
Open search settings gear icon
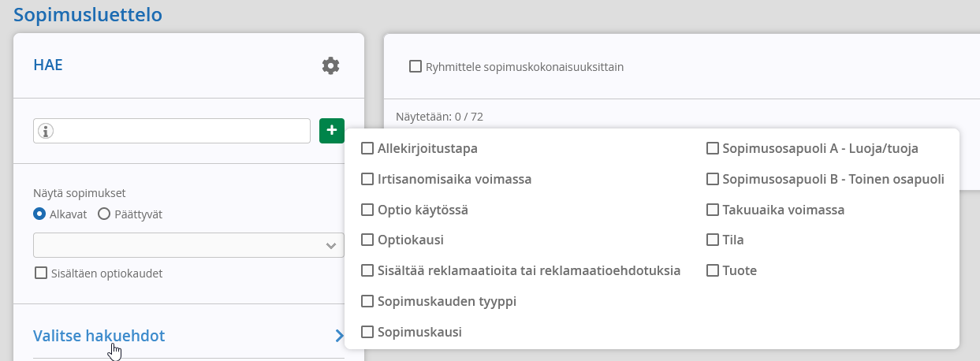point(330,65)
